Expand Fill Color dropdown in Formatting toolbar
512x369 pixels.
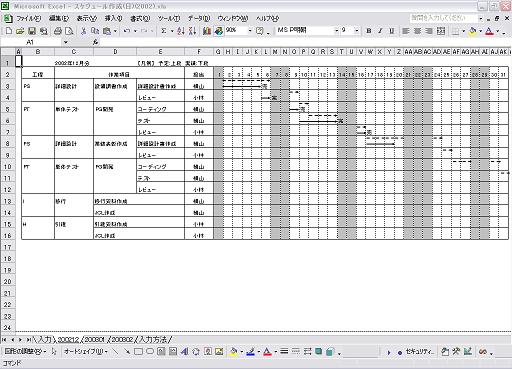pyautogui.click(x=480, y=31)
